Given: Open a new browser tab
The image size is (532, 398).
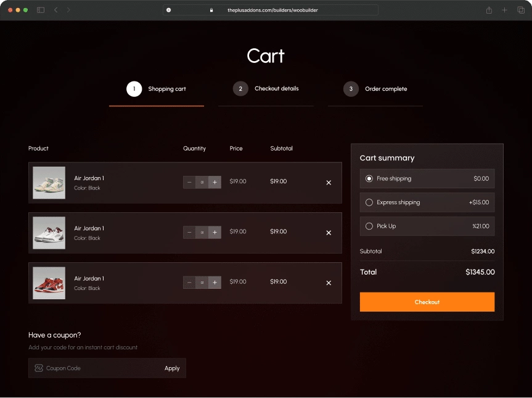Looking at the screenshot, I should (504, 10).
